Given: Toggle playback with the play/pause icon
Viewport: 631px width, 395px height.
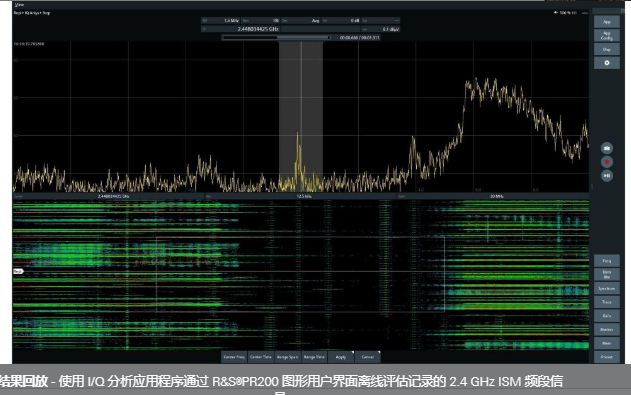Looking at the screenshot, I should (607, 176).
